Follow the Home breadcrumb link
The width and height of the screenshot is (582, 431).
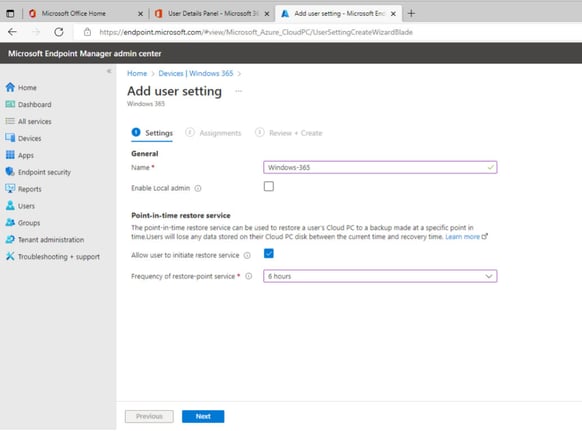(137, 74)
